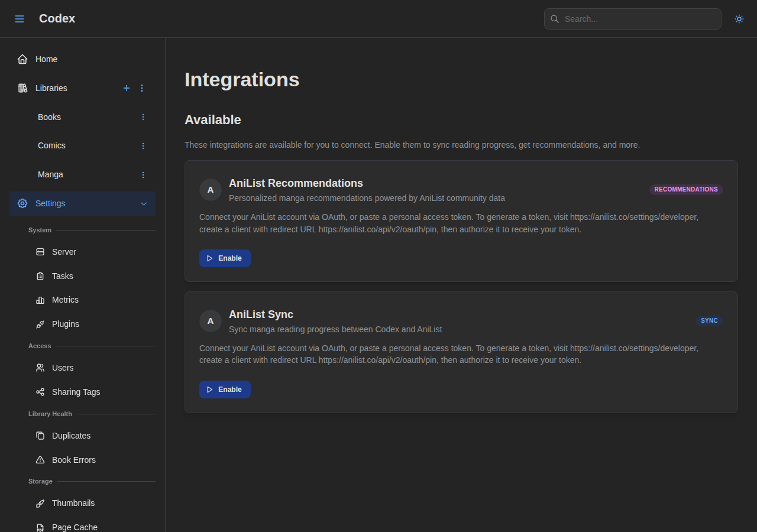Image resolution: width=757 pixels, height=532 pixels.
Task: Open the Books library options menu
Action: click(143, 117)
